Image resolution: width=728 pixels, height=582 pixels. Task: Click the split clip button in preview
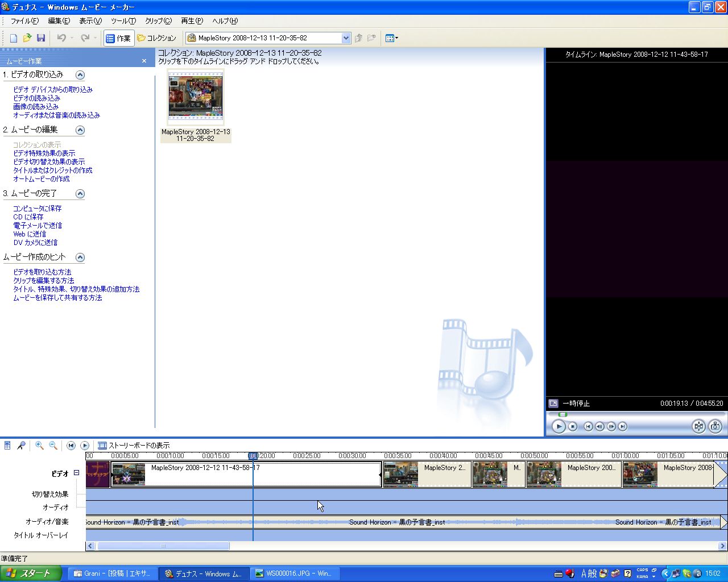coord(698,426)
